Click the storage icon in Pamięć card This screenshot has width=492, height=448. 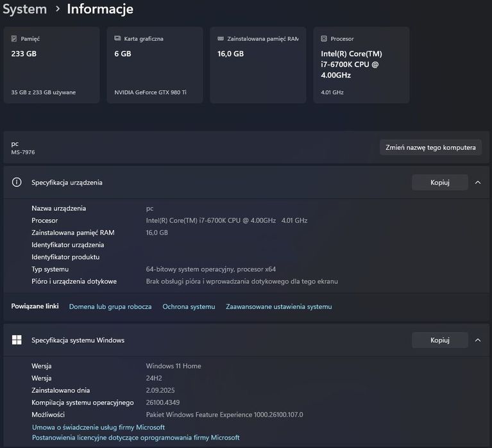pyautogui.click(x=14, y=39)
